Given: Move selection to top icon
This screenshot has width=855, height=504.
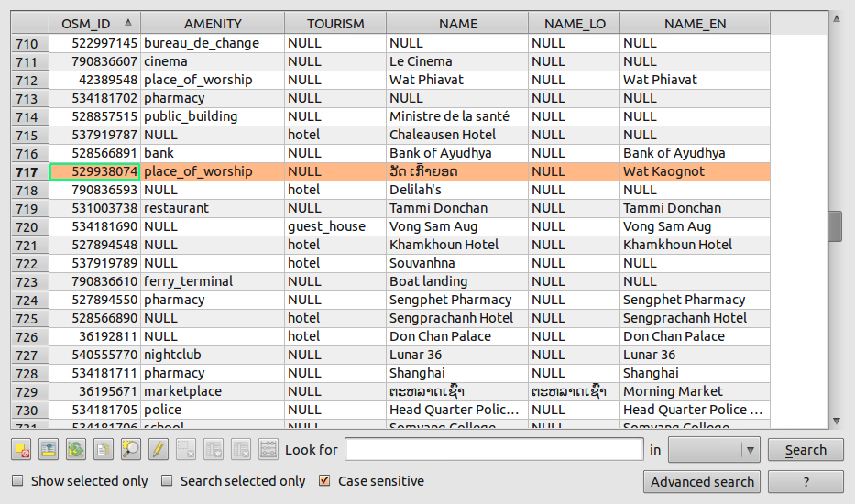Looking at the screenshot, I should coord(49,449).
